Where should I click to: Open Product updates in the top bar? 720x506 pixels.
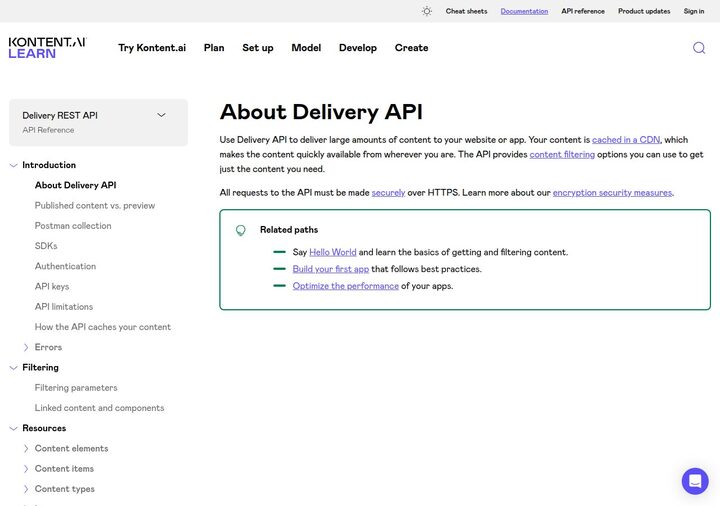(644, 11)
